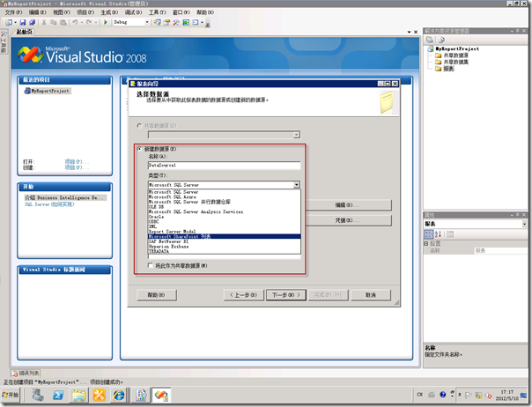Click Alphabetical sort icon in Properties panel

439,234
